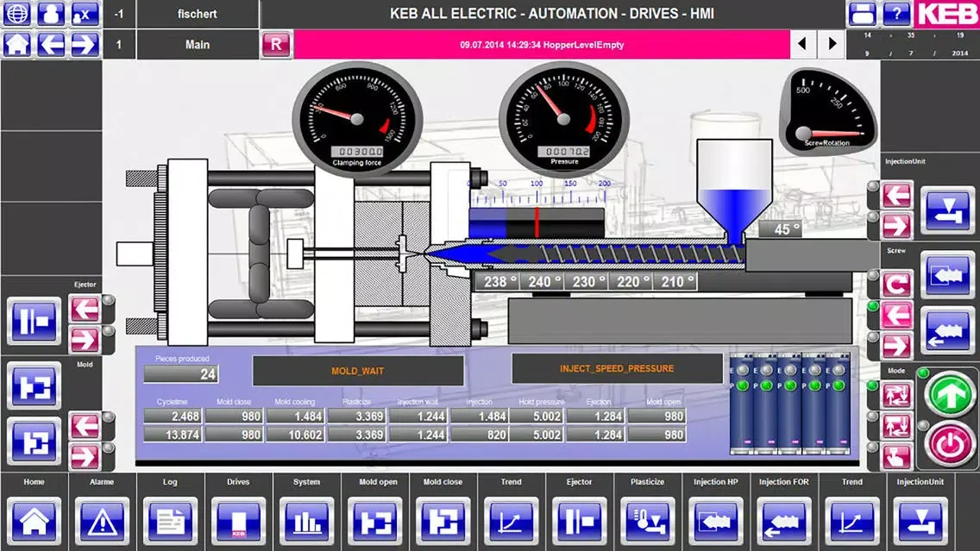Click Cycletime value 13.874
980x551 pixels.
172,435
